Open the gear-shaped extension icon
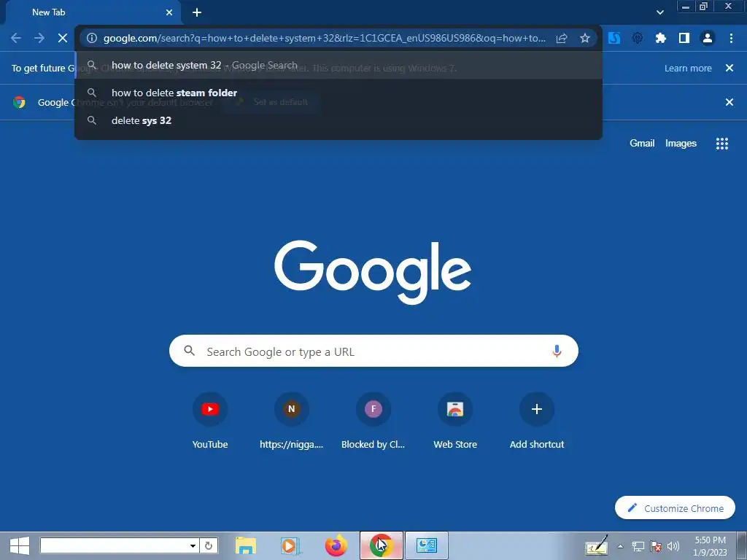 (x=638, y=38)
